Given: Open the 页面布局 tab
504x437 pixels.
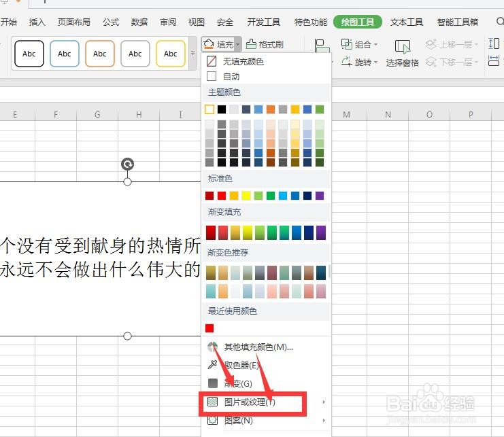Looking at the screenshot, I should (x=74, y=22).
